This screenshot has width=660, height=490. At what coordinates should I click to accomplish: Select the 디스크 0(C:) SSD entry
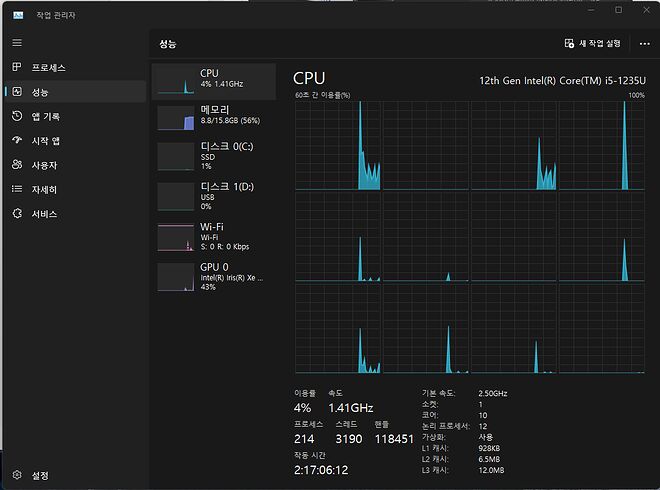214,156
